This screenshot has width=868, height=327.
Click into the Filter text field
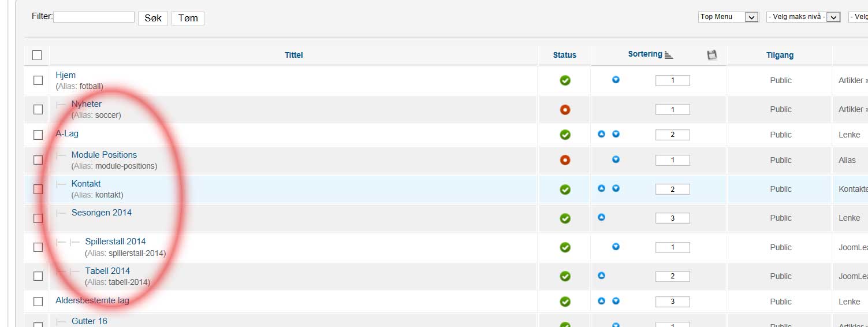click(x=94, y=17)
